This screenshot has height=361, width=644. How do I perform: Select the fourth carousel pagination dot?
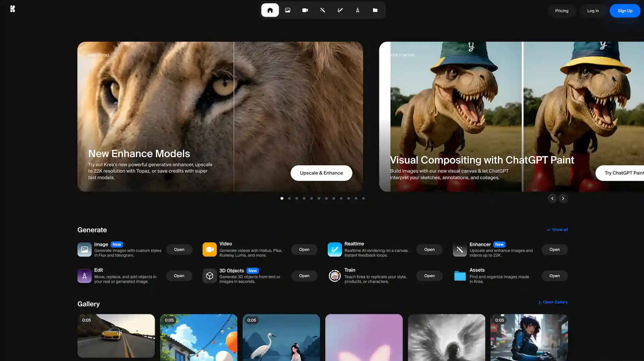tap(304, 198)
